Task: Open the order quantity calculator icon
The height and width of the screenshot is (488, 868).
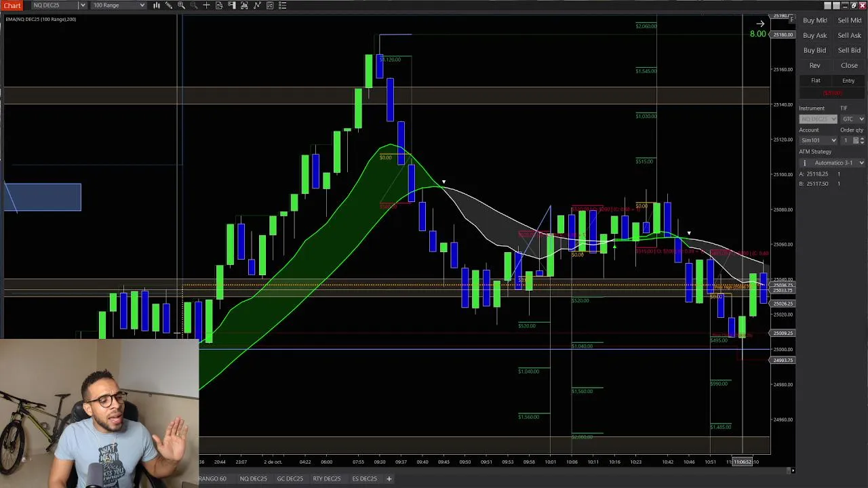Action: point(856,140)
